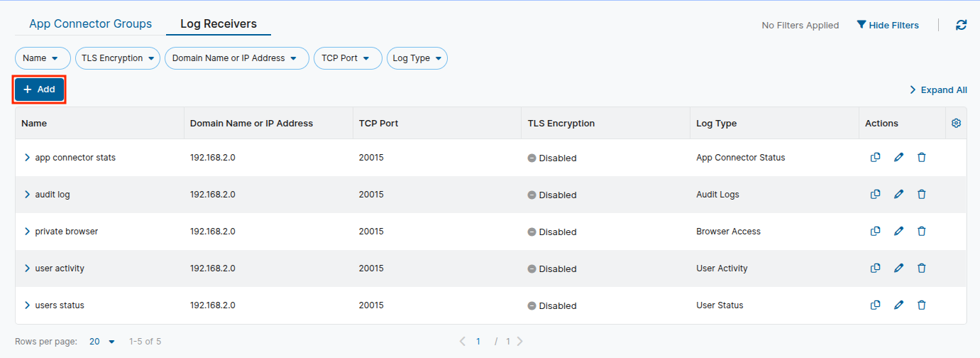Copy the user activity receiver
The image size is (980, 358).
(x=876, y=268)
